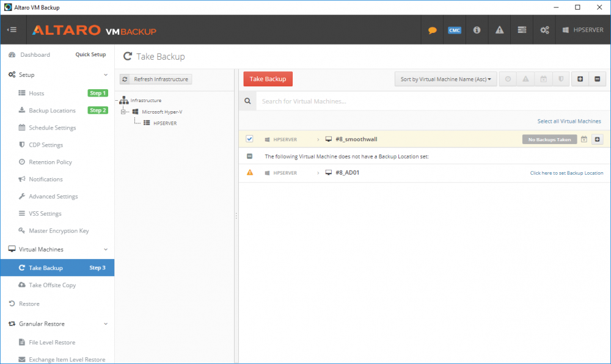Select Take Backup in the sidebar
The image size is (611, 364).
(x=57, y=268)
